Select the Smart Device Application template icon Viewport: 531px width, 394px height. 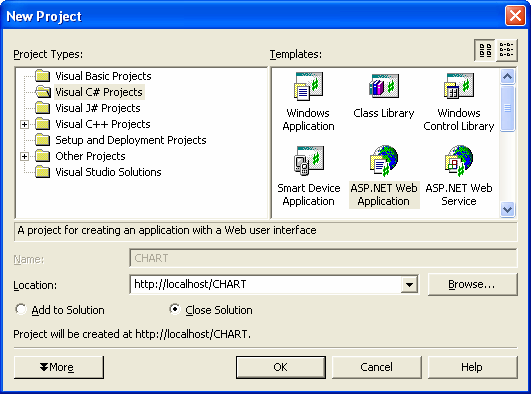pos(309,161)
